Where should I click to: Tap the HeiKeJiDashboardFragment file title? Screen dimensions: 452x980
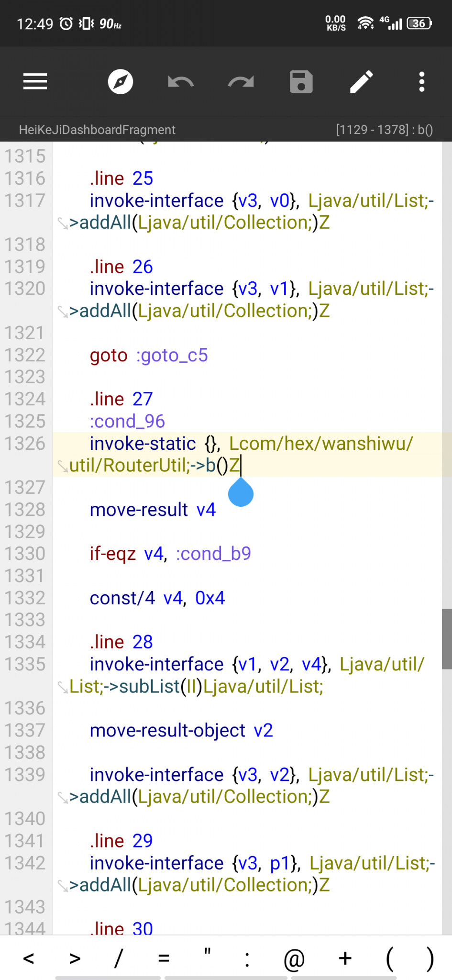coord(97,130)
